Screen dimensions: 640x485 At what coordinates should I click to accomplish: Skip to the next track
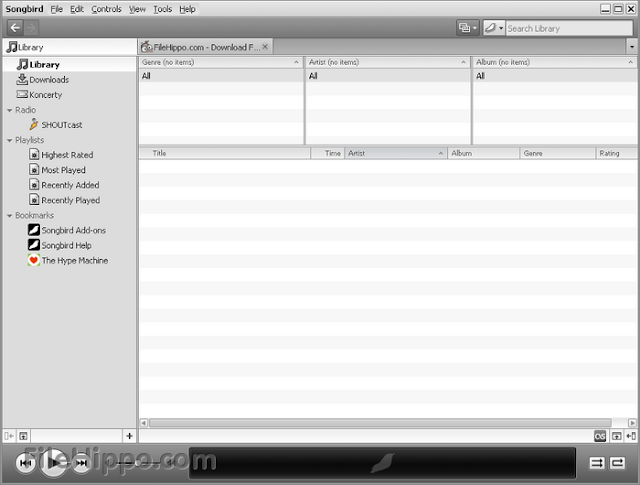click(81, 463)
